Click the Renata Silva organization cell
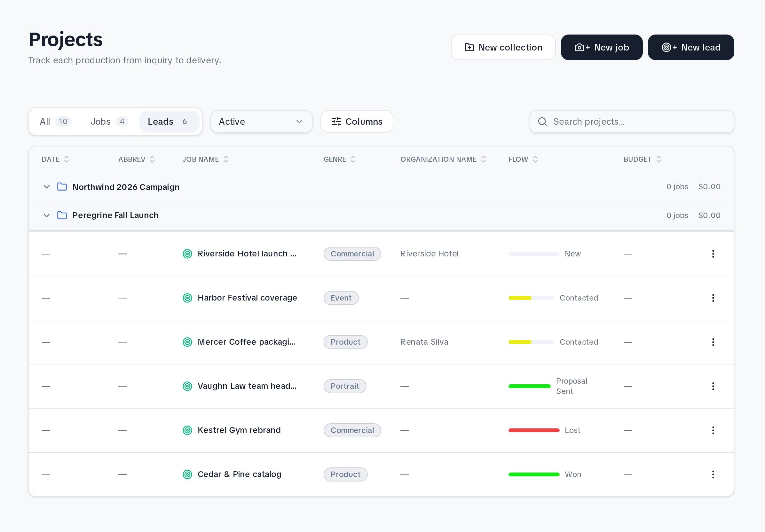 tap(424, 342)
